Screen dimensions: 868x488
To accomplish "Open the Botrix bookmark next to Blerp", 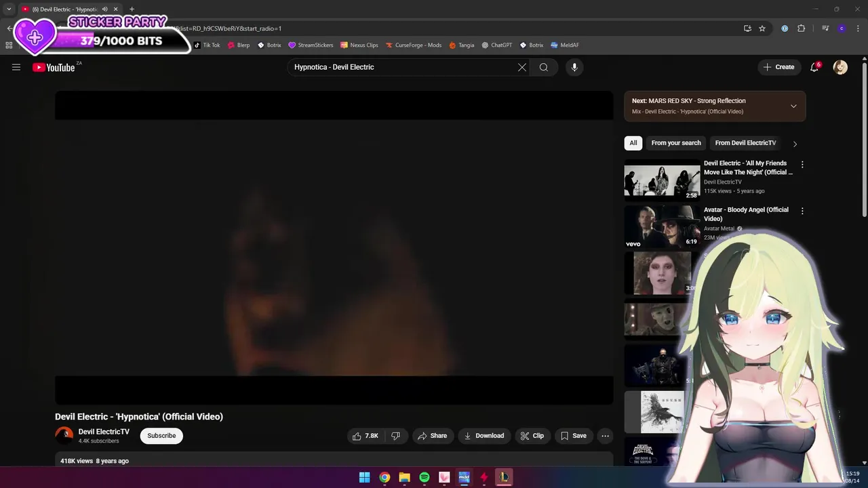I will click(x=269, y=45).
